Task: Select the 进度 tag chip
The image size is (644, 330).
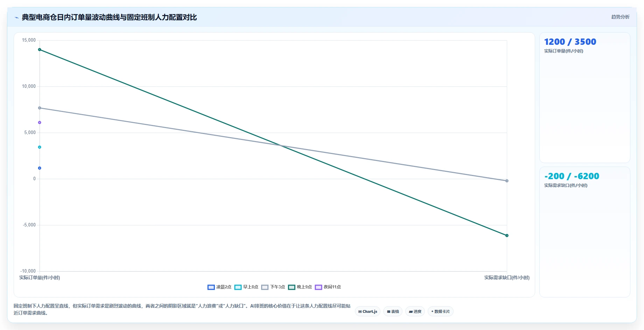Action: click(415, 311)
